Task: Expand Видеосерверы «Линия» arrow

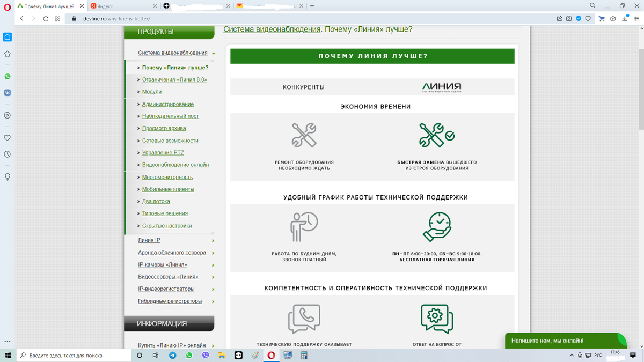Action: tap(213, 277)
